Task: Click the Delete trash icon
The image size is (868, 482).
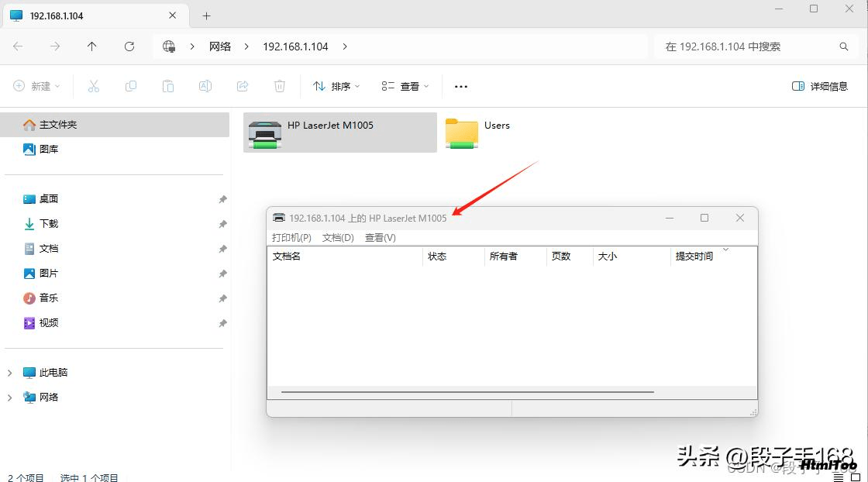Action: click(280, 86)
